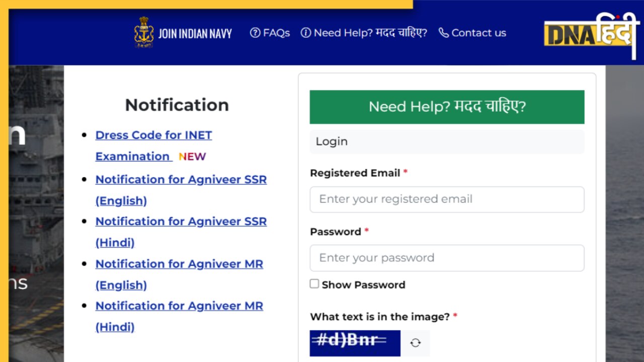Open the Contact us header link
The height and width of the screenshot is (362, 644).
coord(472,33)
